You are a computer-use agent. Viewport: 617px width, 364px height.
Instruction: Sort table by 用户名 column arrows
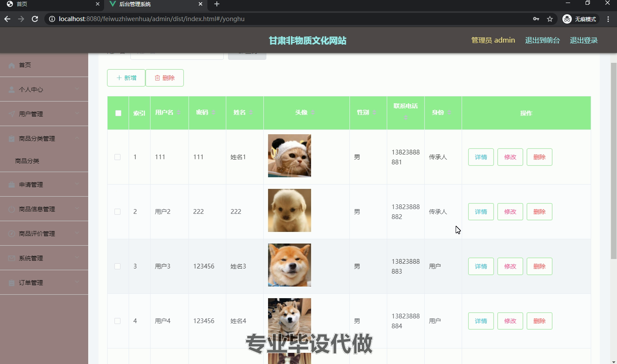point(179,112)
